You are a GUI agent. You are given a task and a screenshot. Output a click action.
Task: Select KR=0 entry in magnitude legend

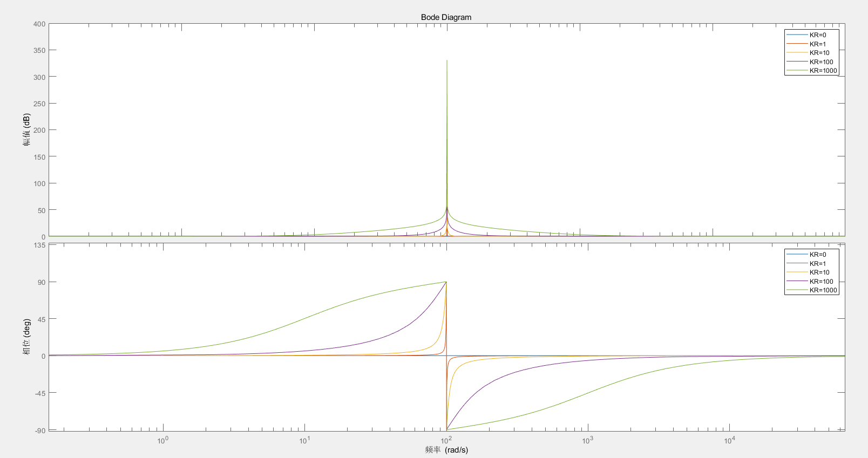click(817, 35)
